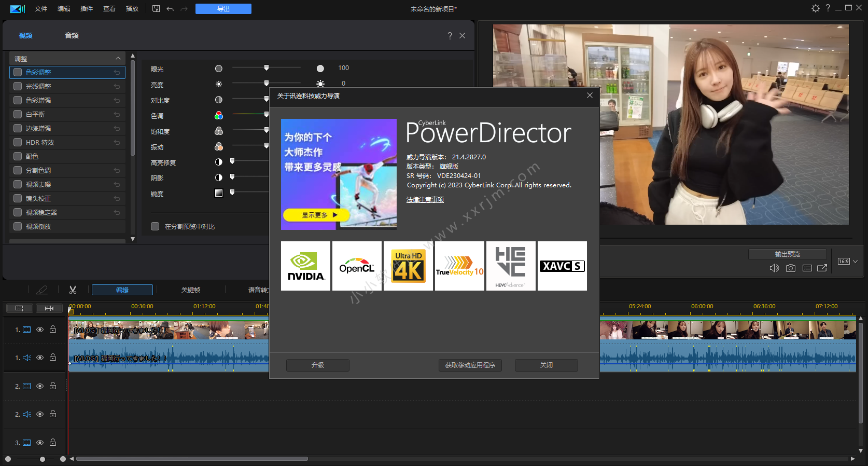
Task: Click adjustment list scroll down arrow
Action: [133, 239]
